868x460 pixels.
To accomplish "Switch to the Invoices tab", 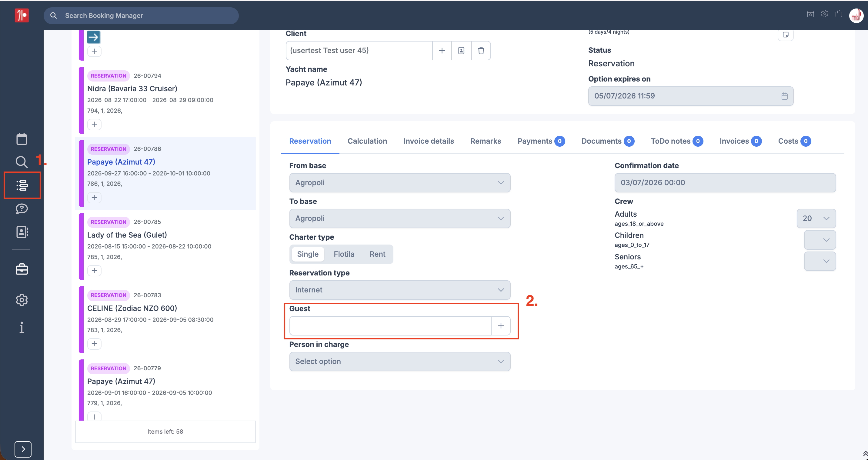I will 741,141.
